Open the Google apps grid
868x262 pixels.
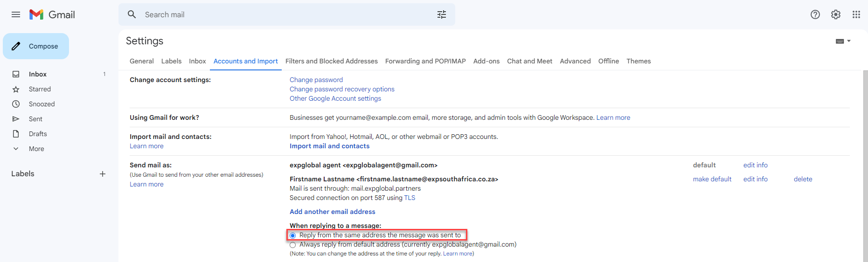coord(856,14)
